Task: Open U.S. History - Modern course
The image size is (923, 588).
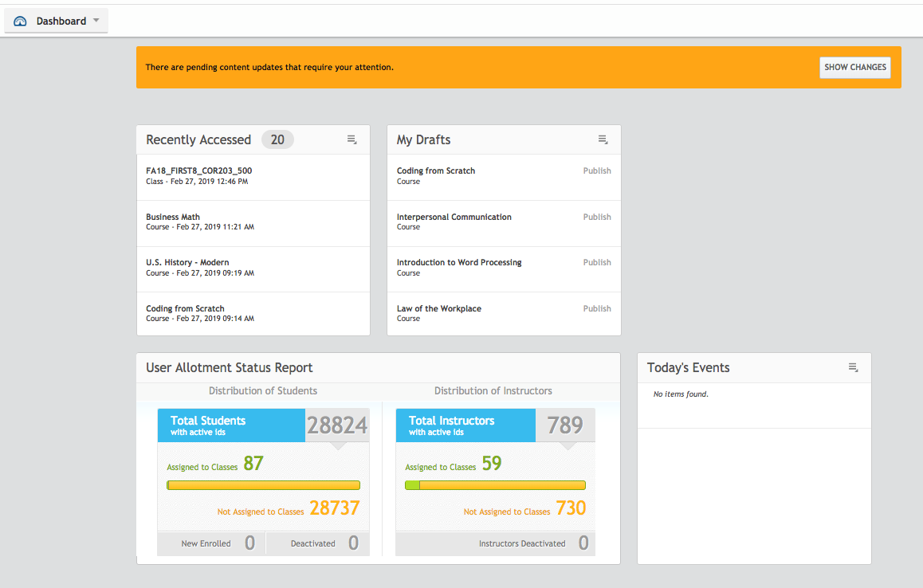Action: (x=187, y=263)
